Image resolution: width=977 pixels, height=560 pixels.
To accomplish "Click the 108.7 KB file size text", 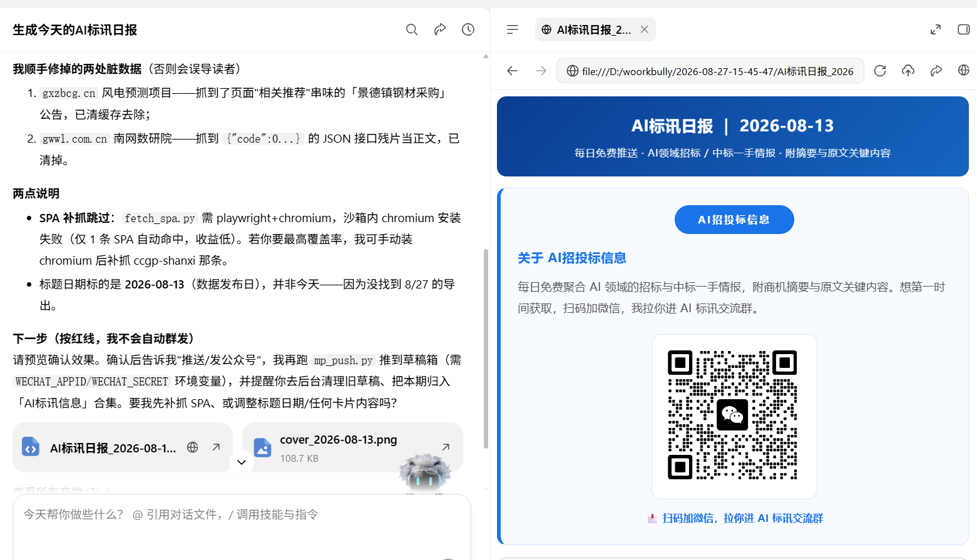I will click(299, 459).
